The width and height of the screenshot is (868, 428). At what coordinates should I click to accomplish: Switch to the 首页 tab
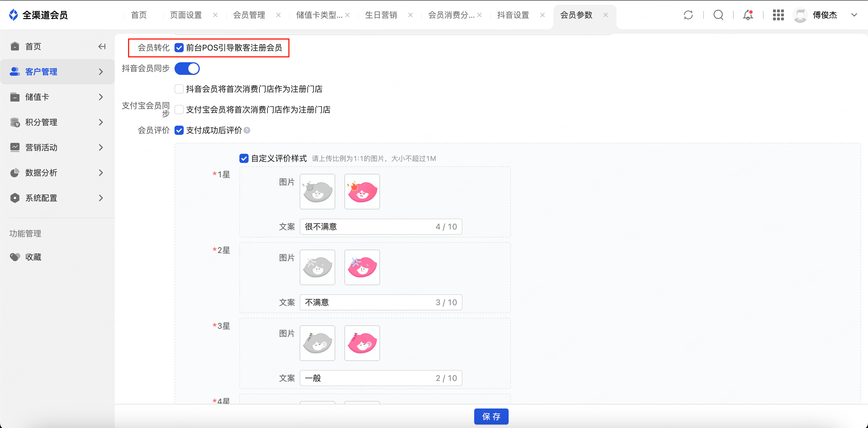[x=139, y=15]
